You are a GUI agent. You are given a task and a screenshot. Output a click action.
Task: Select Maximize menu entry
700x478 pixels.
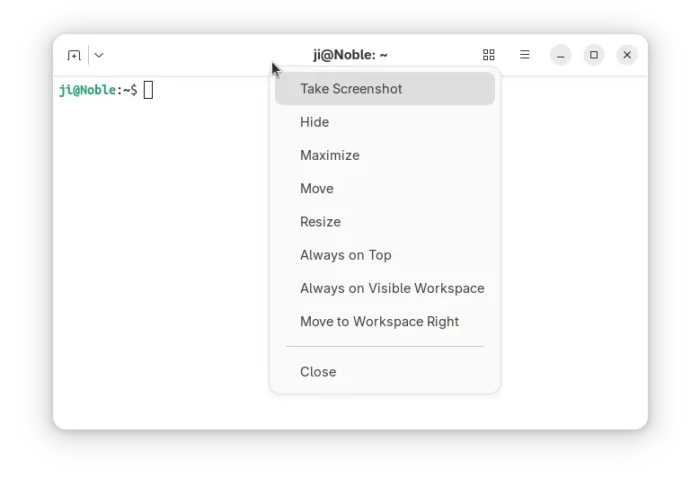coord(385,155)
